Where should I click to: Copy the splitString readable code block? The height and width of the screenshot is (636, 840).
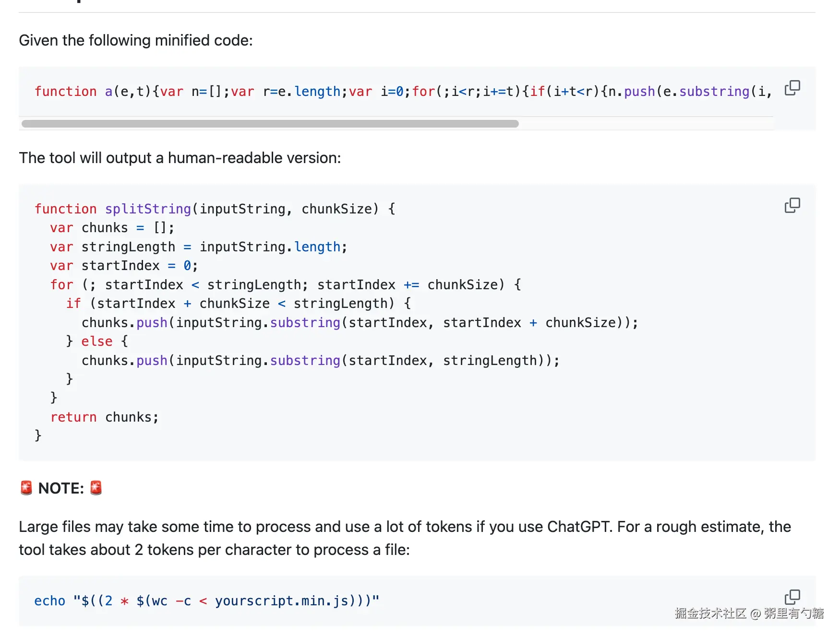(792, 205)
